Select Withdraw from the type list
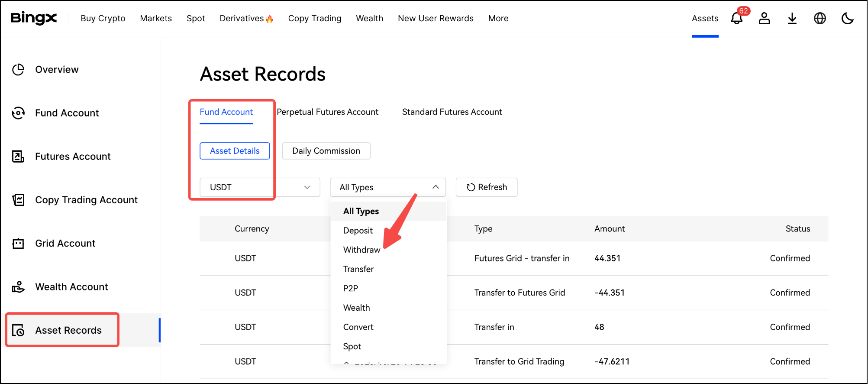 coord(361,250)
